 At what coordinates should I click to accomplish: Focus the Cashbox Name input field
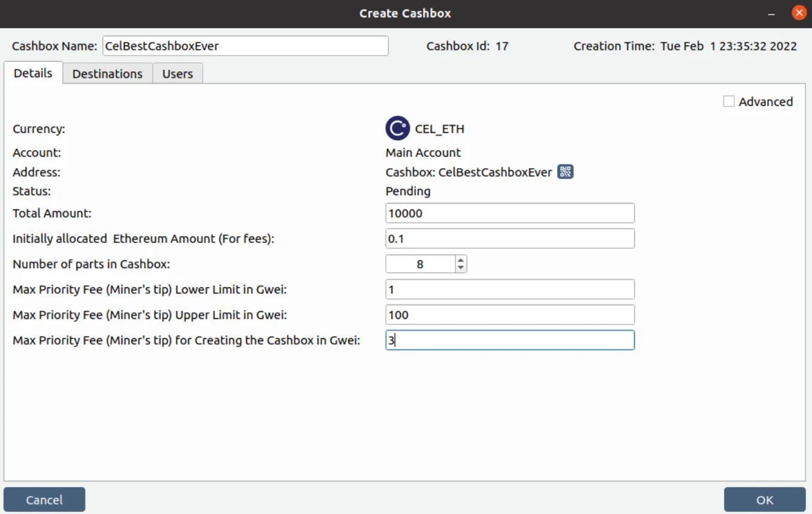(x=245, y=46)
